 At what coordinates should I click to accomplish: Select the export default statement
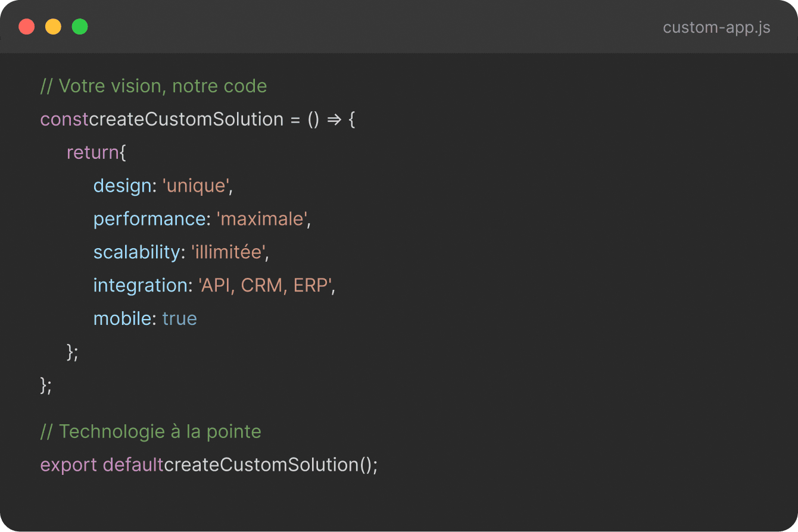click(101, 465)
